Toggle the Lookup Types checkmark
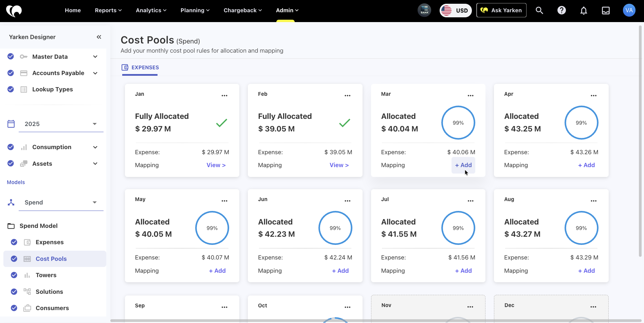This screenshot has width=644, height=323. tap(11, 89)
